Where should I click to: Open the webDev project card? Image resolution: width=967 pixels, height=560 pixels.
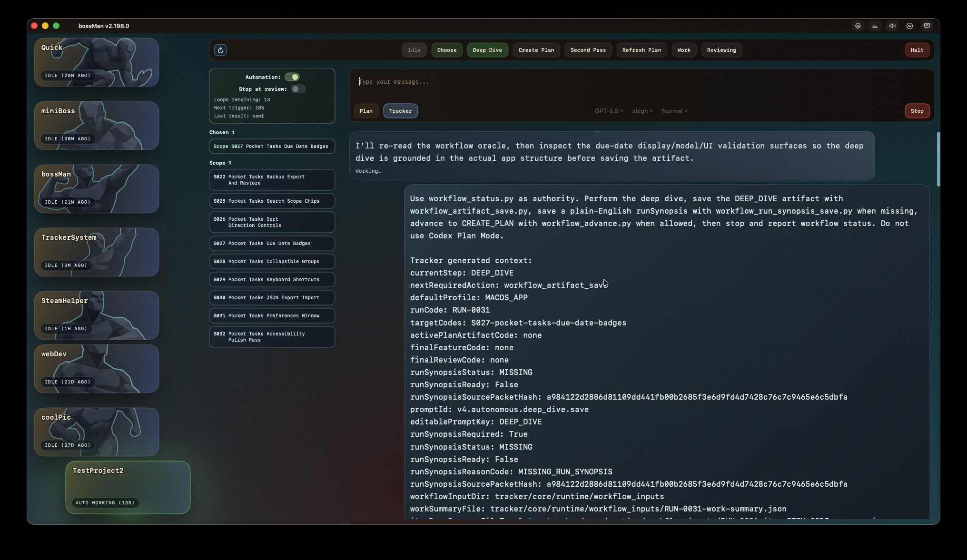click(x=96, y=369)
